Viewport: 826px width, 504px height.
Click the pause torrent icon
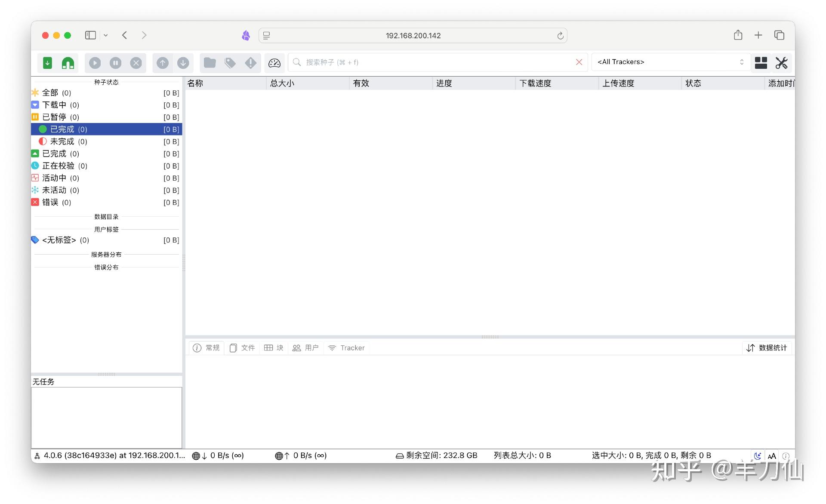tap(115, 62)
